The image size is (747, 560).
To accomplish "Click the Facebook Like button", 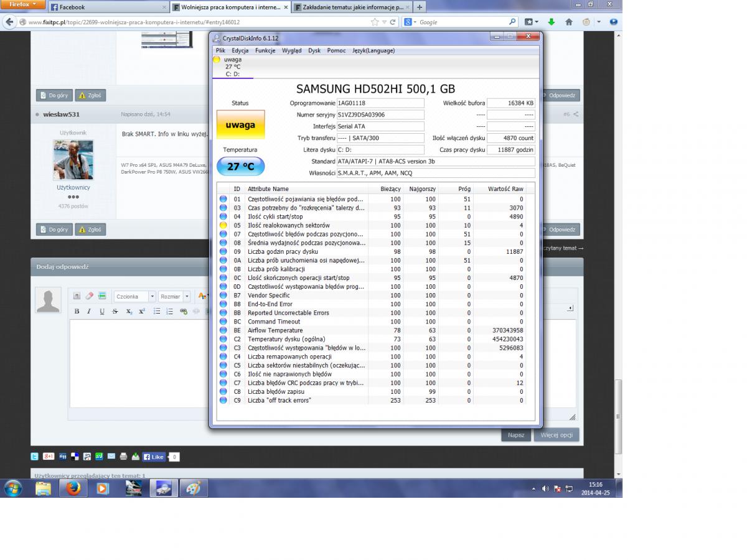I will coord(153,457).
